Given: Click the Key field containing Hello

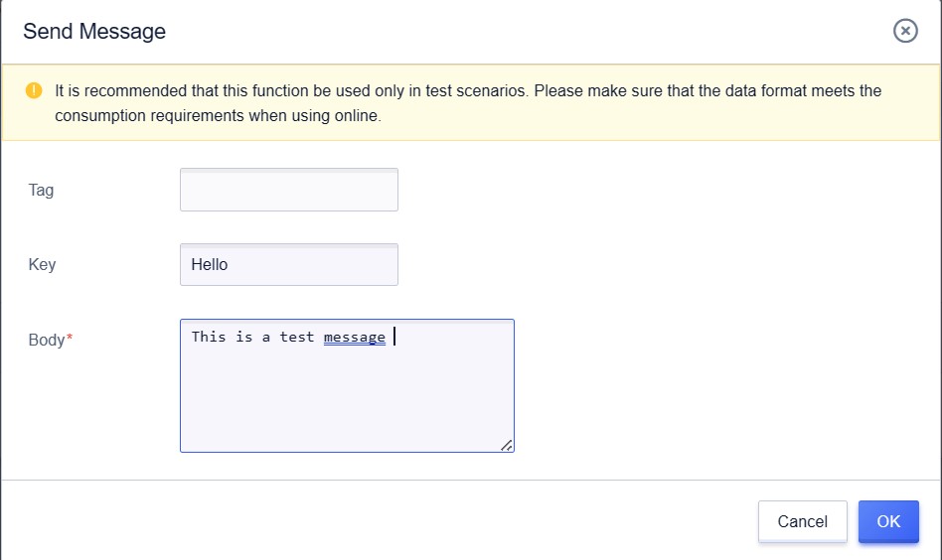Looking at the screenshot, I should tap(288, 265).
